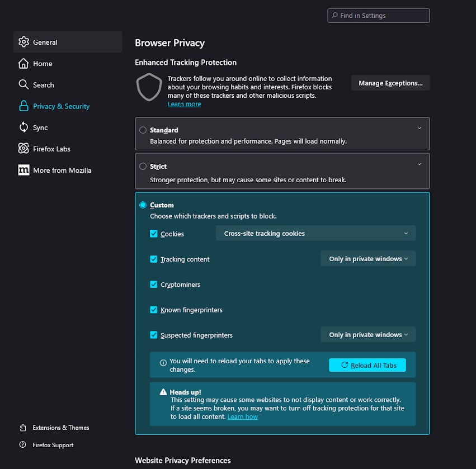The image size is (476, 469).
Task: Click the info icon beside reload message
Action: pos(163,363)
